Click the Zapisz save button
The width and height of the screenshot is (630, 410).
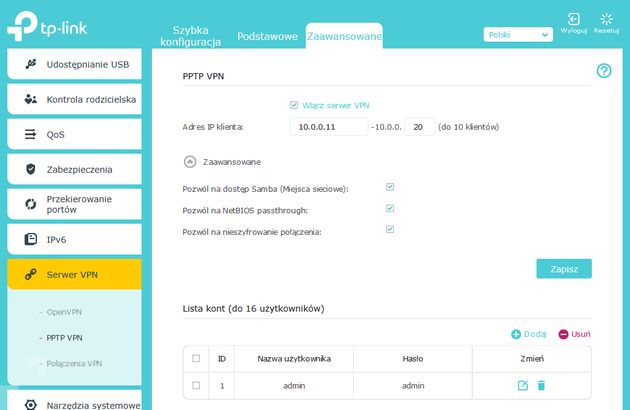[x=564, y=269]
